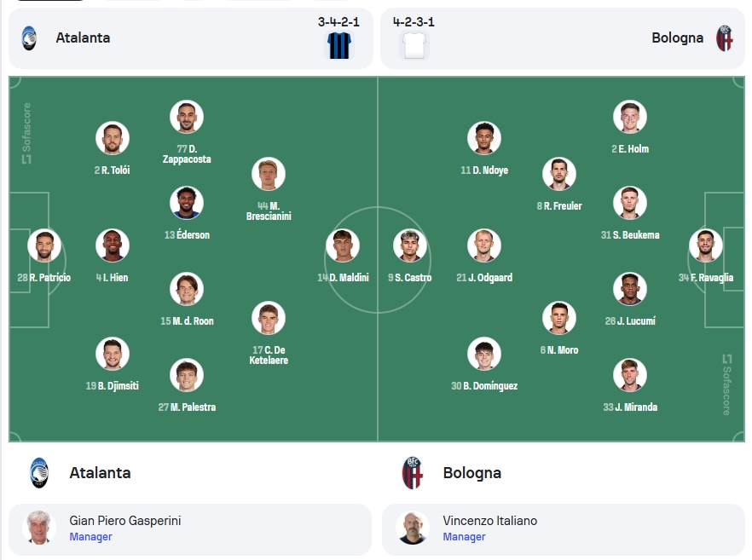Click the Manager link under Vincenzo Italiano
752x560 pixels.
[x=464, y=537]
